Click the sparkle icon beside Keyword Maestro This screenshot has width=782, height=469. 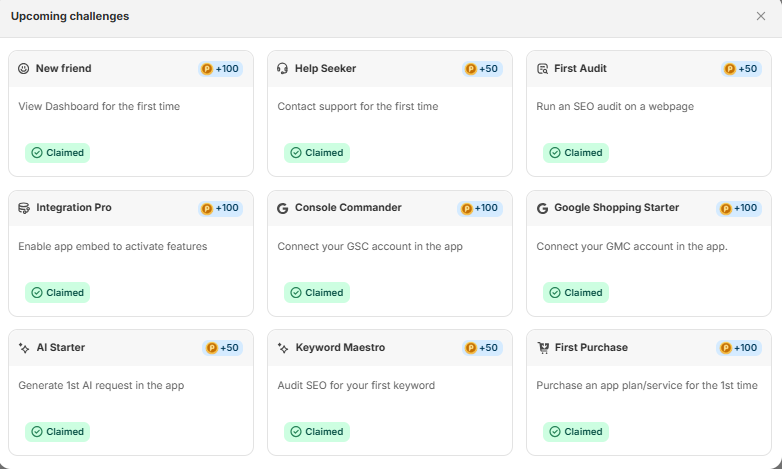click(x=283, y=348)
